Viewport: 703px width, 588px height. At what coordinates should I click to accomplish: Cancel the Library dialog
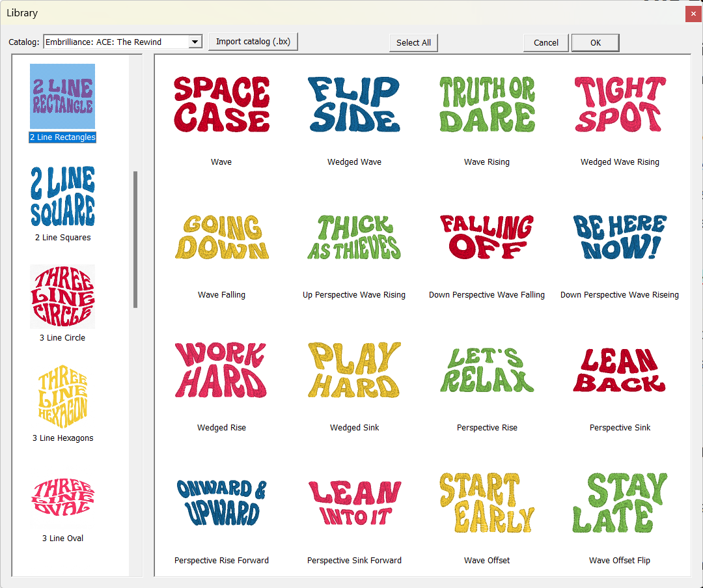coord(545,42)
